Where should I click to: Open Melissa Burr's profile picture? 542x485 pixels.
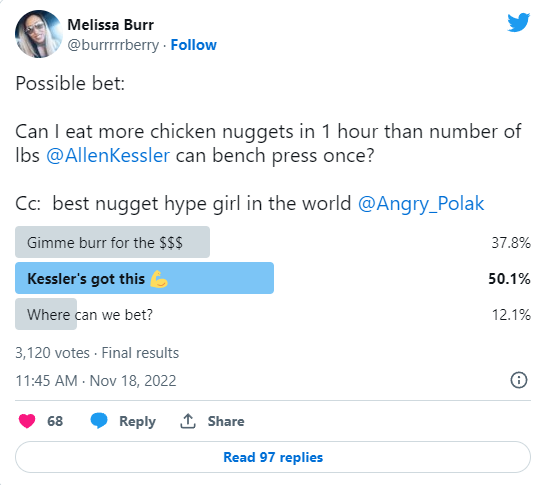coord(39,34)
